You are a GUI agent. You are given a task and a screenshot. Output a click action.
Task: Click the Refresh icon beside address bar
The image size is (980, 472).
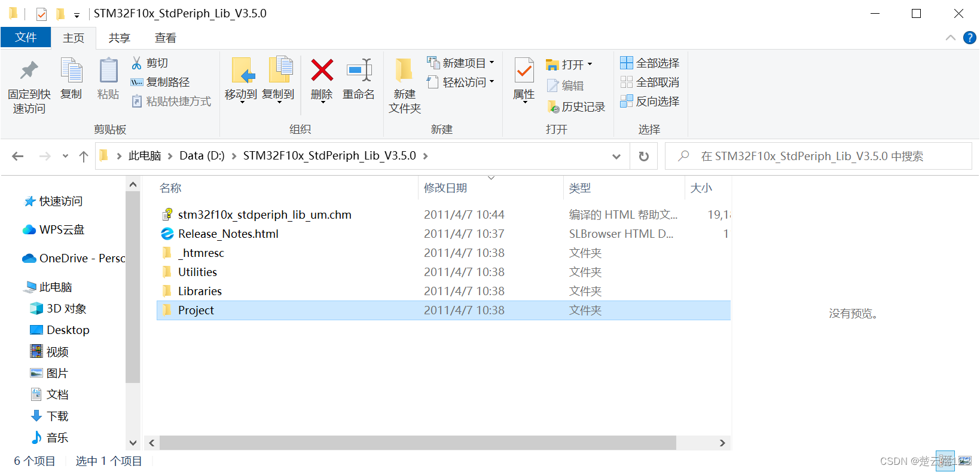pyautogui.click(x=644, y=156)
